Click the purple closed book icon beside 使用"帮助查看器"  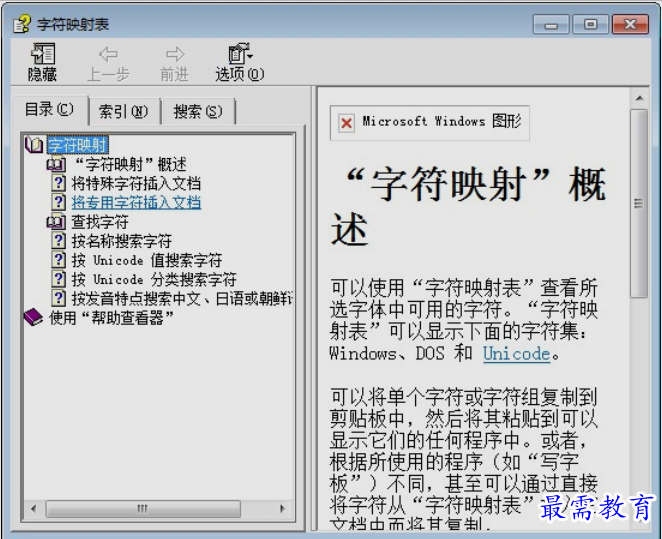point(33,317)
